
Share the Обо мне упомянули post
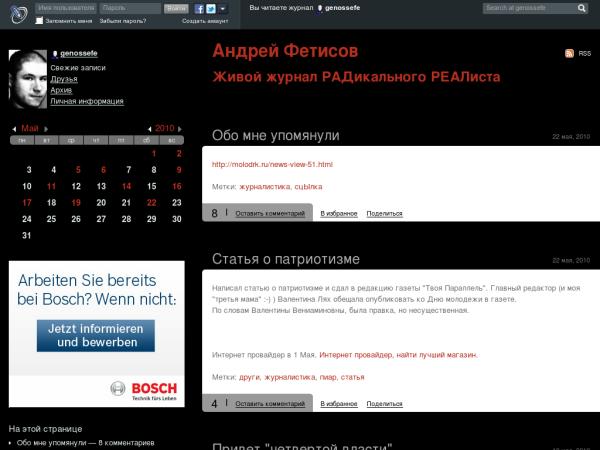pyautogui.click(x=385, y=214)
